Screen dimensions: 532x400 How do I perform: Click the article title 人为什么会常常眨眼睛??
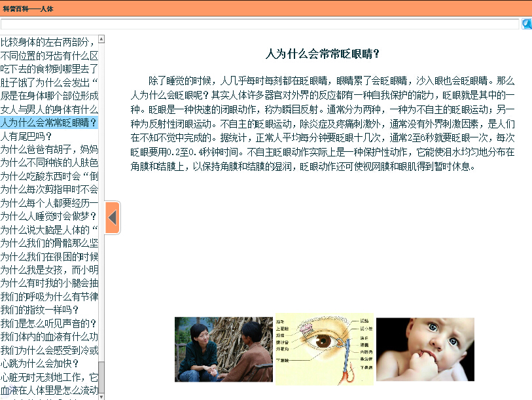pos(323,54)
